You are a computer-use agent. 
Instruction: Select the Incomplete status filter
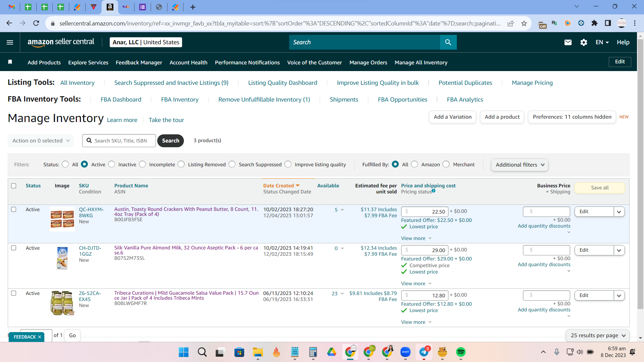(143, 164)
